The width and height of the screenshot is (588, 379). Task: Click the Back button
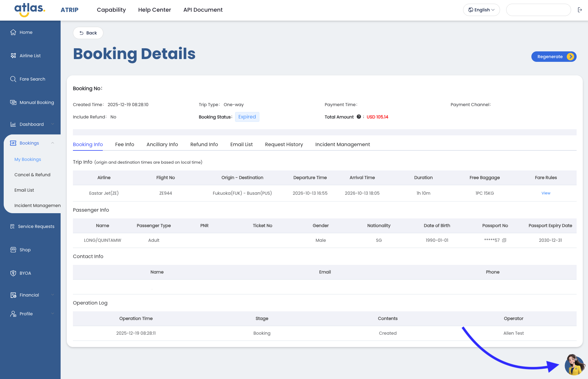click(x=88, y=33)
